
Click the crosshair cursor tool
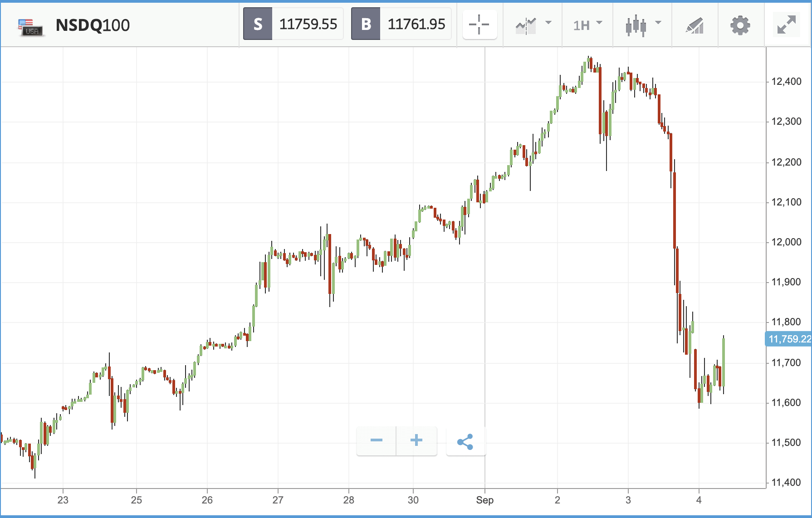[479, 24]
